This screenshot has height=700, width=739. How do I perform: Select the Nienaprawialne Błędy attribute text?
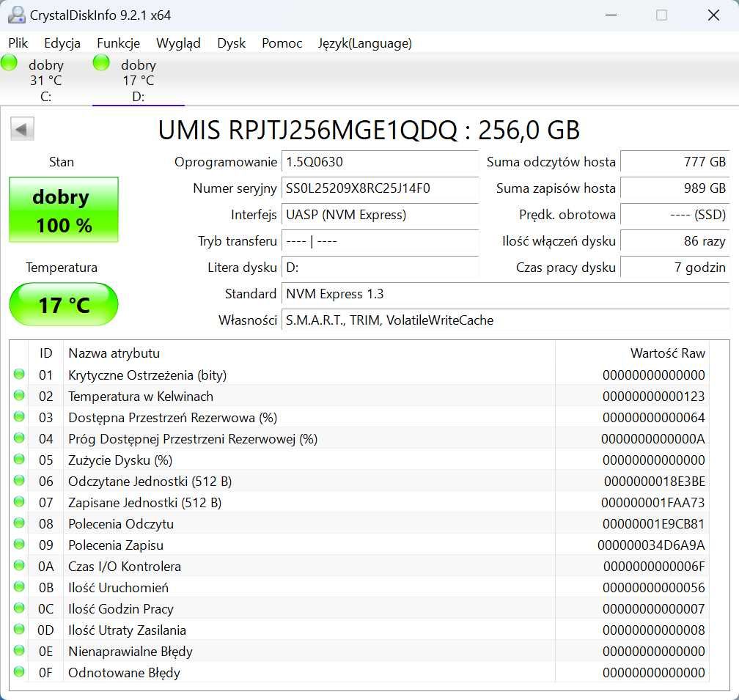(130, 652)
